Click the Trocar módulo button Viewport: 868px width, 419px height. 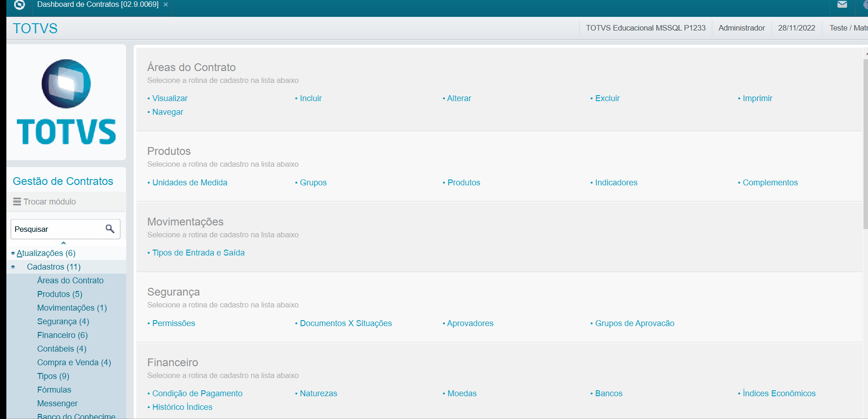click(45, 202)
